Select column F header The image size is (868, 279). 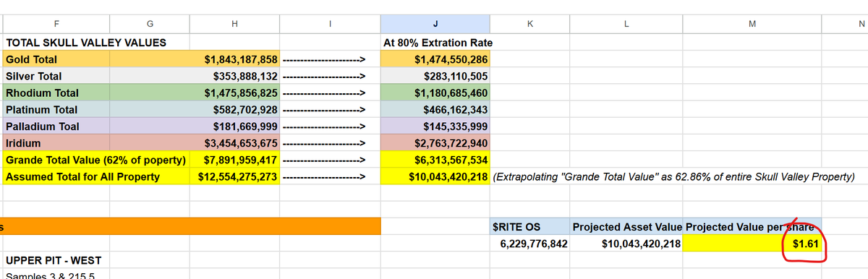[56, 24]
